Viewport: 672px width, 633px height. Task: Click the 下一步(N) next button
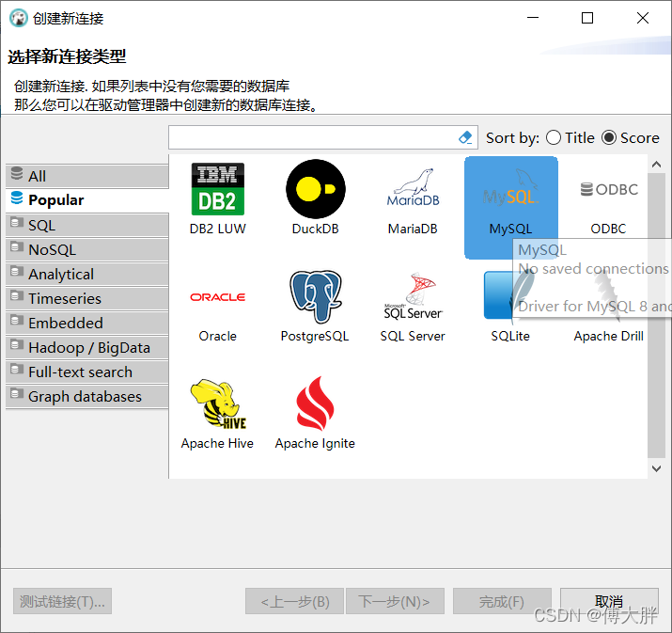point(395,601)
